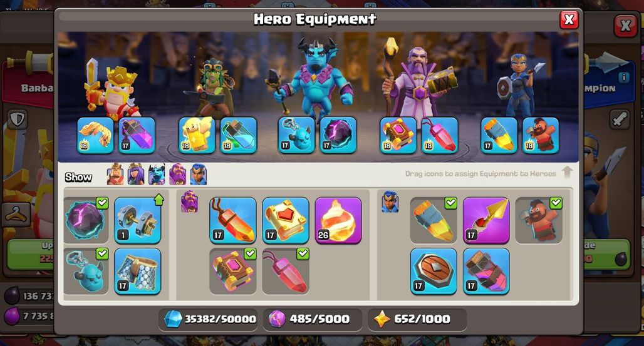Click Grand Warden's equipped Eternal Tome slot

[x=398, y=135]
